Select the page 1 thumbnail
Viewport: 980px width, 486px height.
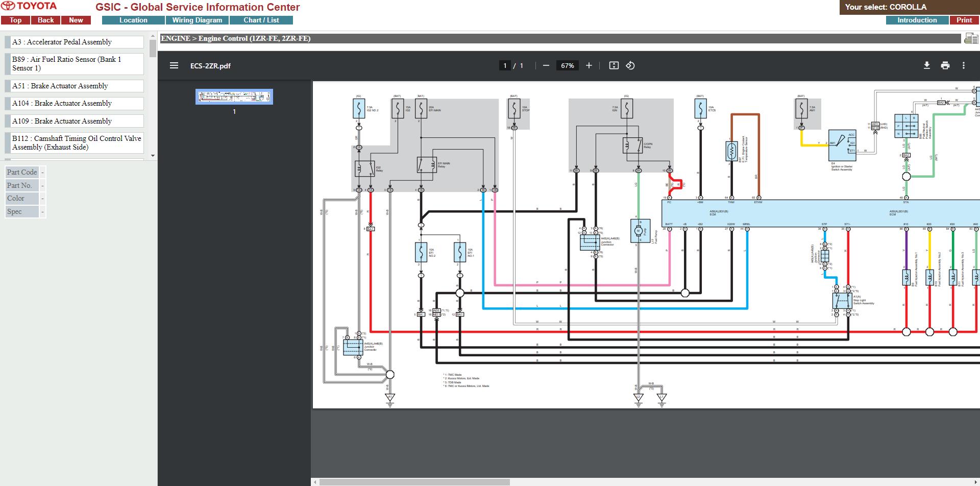pyautogui.click(x=234, y=96)
